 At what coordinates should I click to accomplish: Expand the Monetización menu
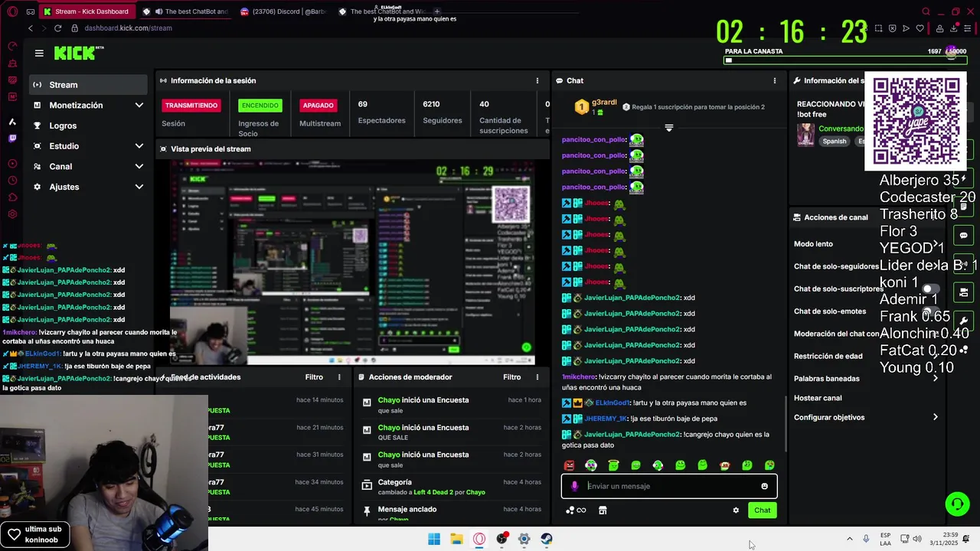coord(139,105)
